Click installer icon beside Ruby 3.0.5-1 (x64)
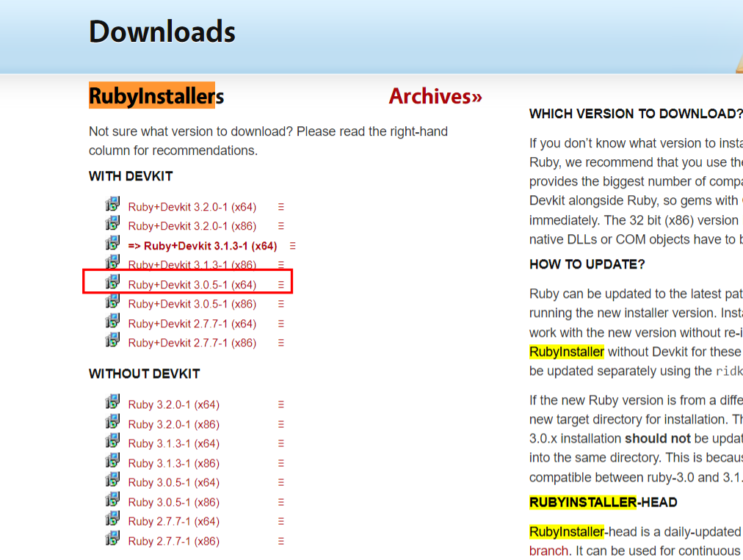The height and width of the screenshot is (560, 743). 112,480
